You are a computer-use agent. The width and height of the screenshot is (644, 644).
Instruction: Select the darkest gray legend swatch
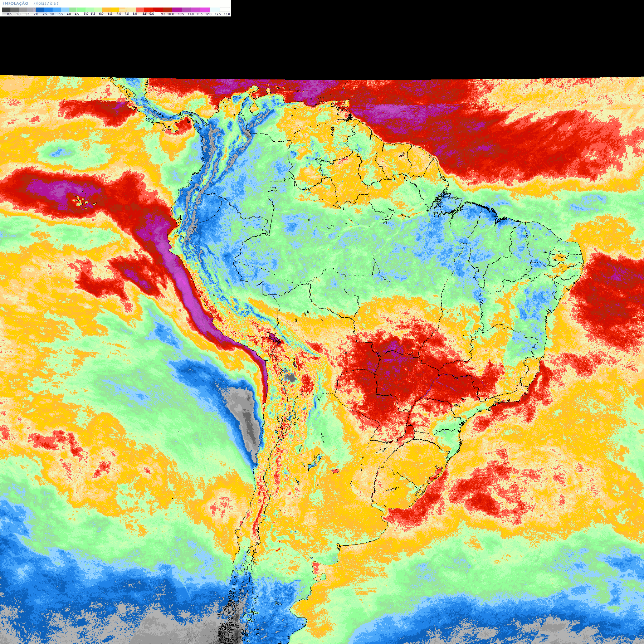point(6,10)
